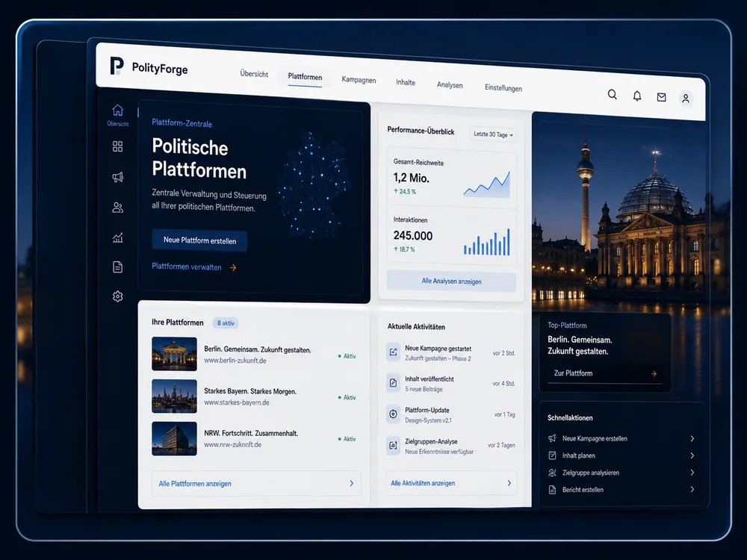Open the Inhalte nav tab
This screenshot has width=747, height=560.
[406, 82]
